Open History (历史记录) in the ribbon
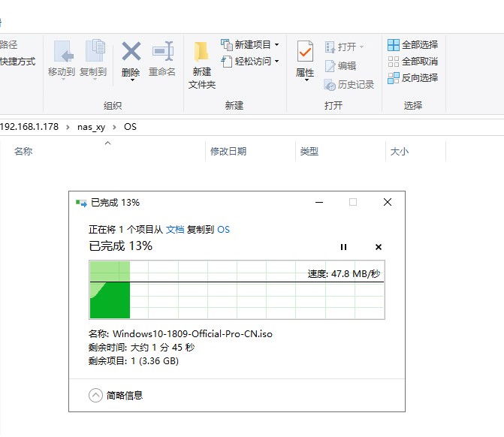Screen dimensions: 504x437 pos(349,85)
